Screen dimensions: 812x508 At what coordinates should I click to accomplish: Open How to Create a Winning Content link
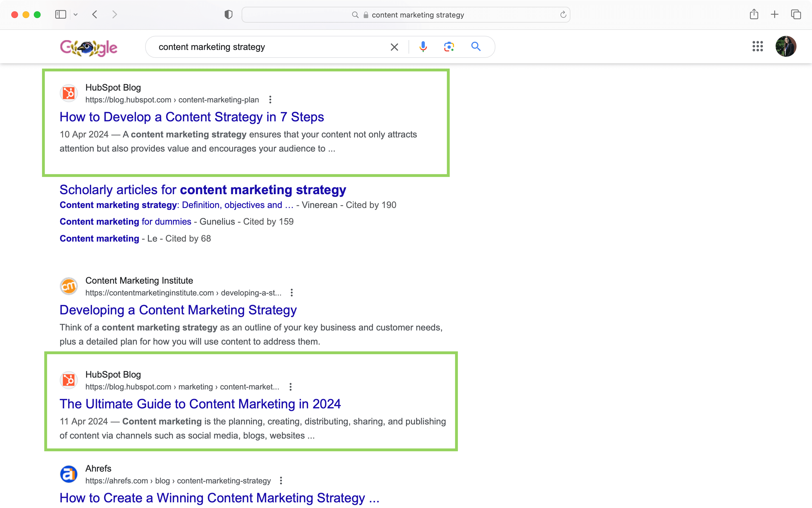219,498
